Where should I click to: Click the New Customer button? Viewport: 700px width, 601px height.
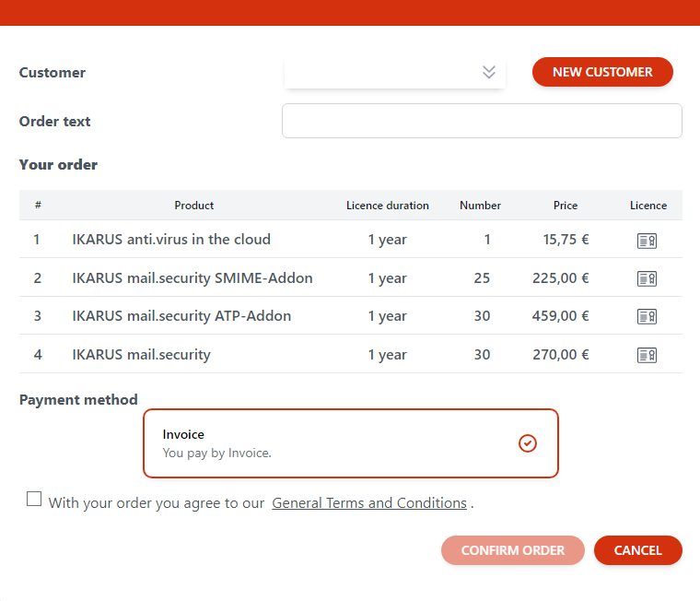602,72
